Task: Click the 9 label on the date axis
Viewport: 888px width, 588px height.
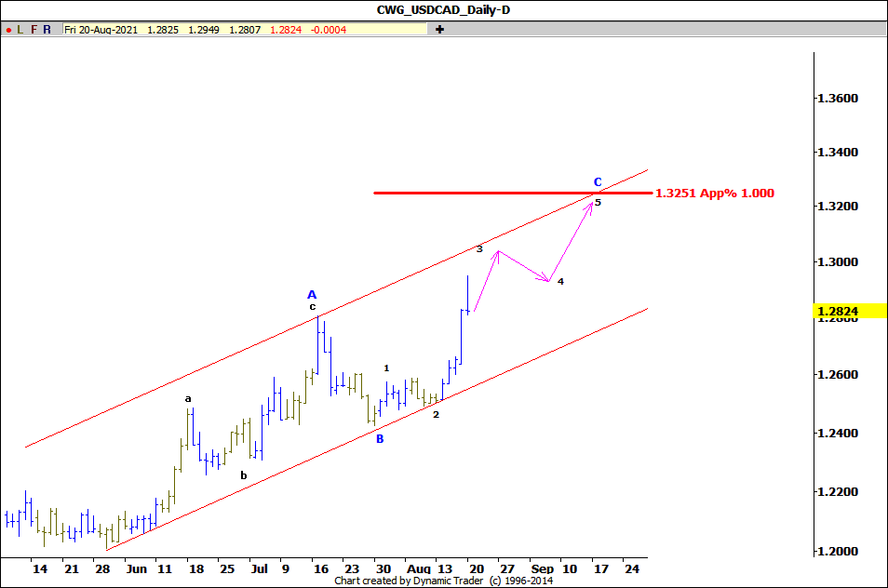Action: click(x=285, y=568)
